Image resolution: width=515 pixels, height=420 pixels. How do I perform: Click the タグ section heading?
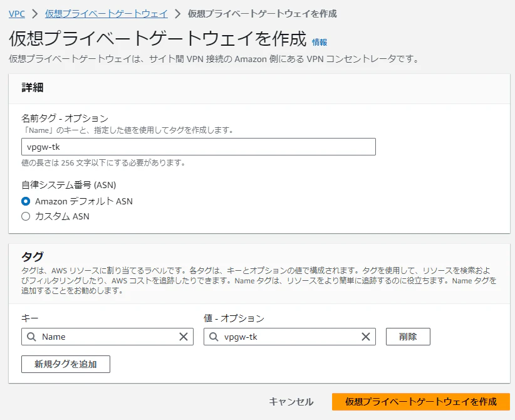[32, 256]
